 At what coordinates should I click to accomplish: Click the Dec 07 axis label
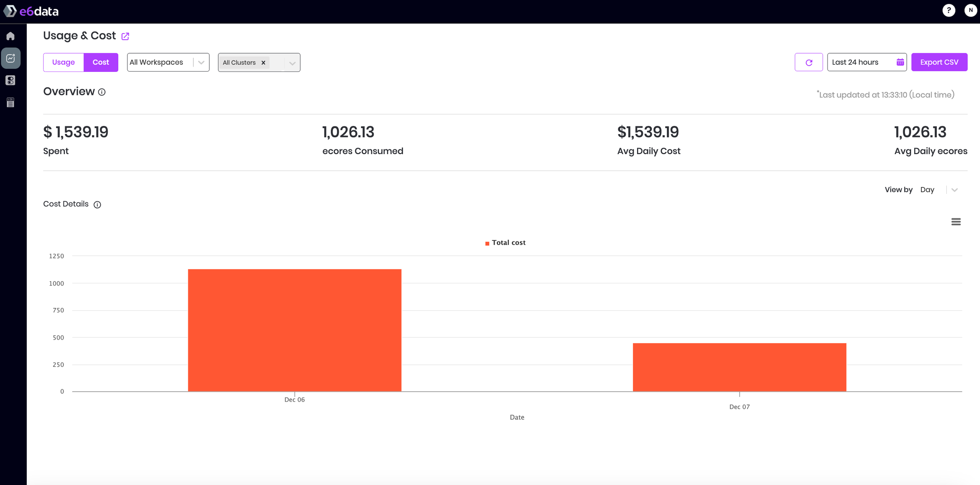740,407
